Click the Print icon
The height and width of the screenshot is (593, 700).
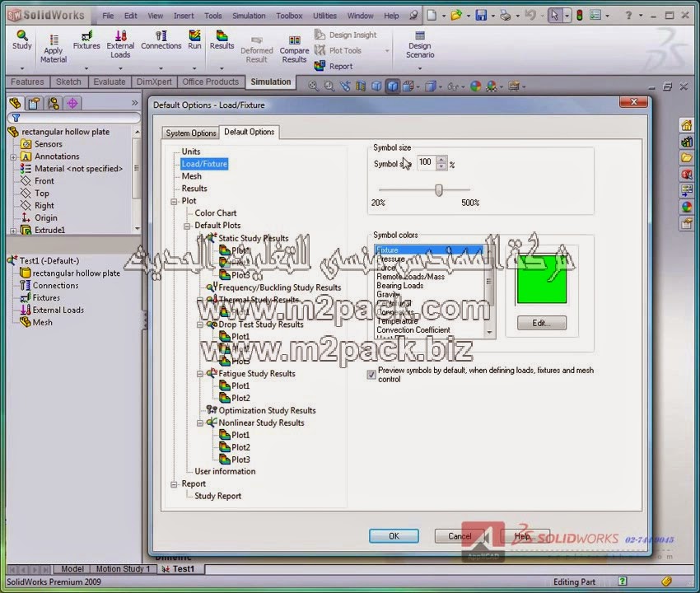506,15
